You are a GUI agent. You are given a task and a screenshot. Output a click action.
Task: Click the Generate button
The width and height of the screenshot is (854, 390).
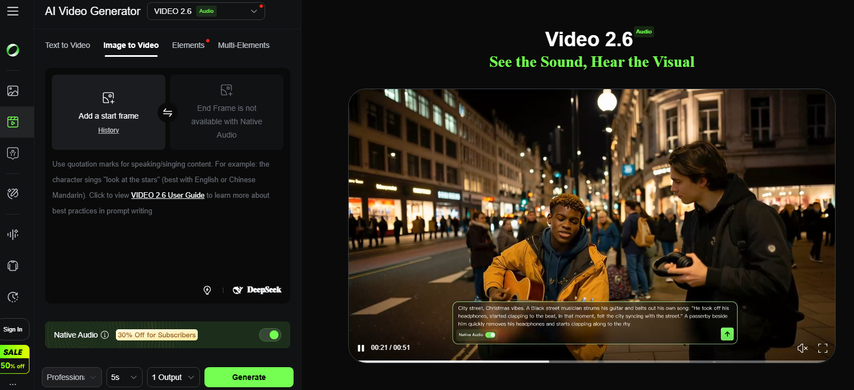point(249,377)
